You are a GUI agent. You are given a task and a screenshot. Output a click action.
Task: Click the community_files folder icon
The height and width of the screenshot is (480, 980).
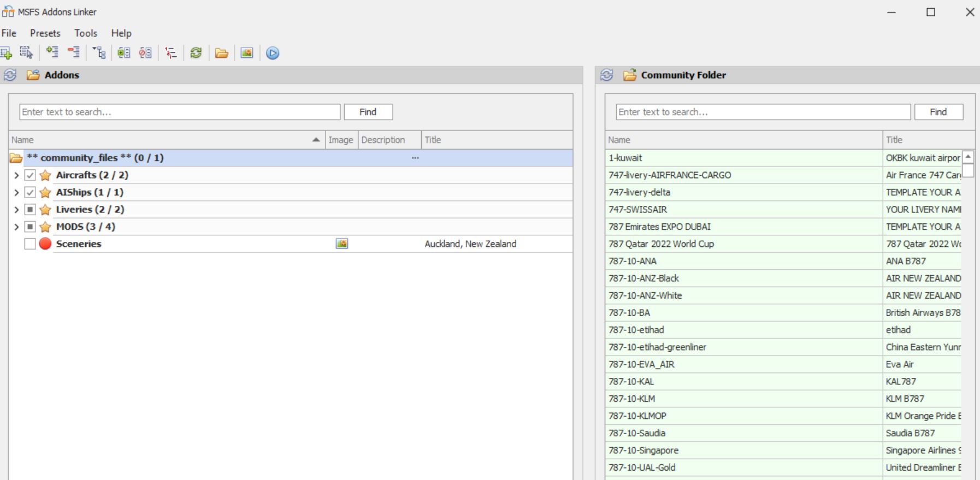click(x=16, y=158)
